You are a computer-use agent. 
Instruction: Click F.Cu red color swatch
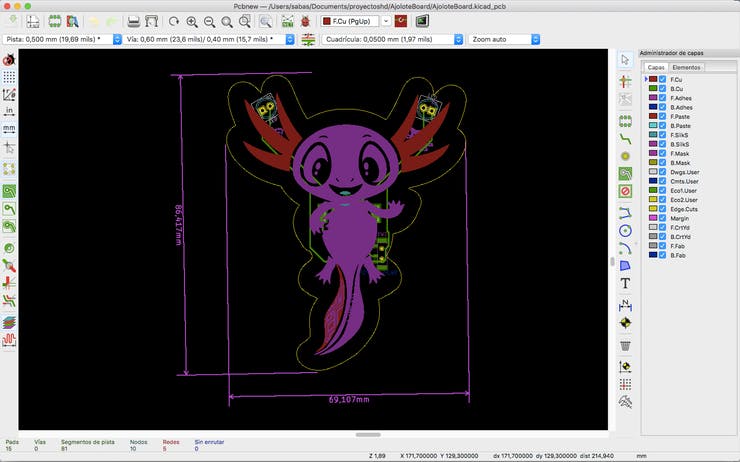(653, 79)
